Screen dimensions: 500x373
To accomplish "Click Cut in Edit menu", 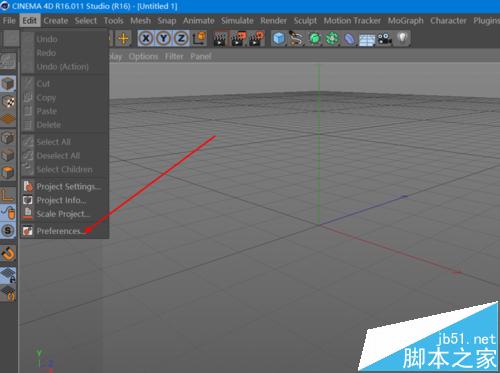I will [65, 83].
